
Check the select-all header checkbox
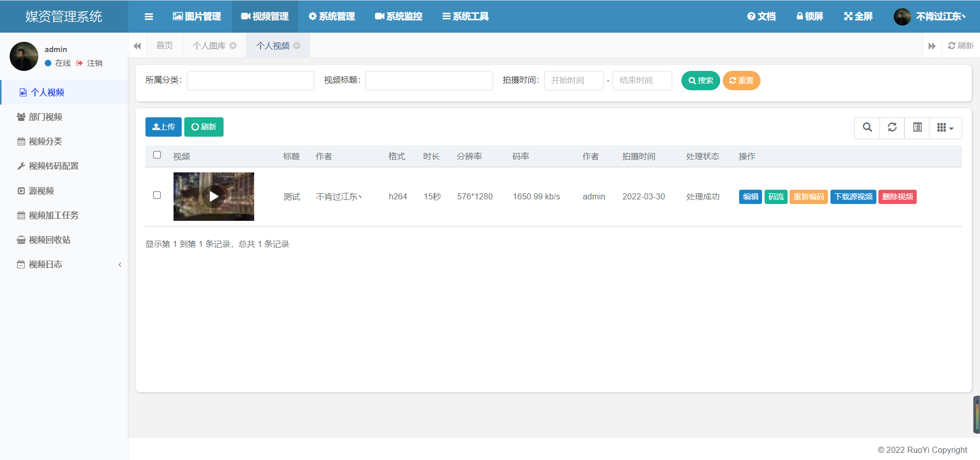click(x=157, y=155)
